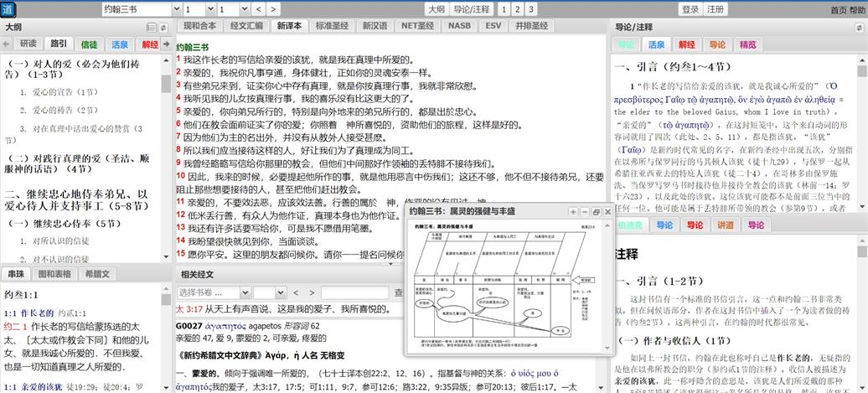Click outline item 爱心的祷告（2节）

[66, 110]
